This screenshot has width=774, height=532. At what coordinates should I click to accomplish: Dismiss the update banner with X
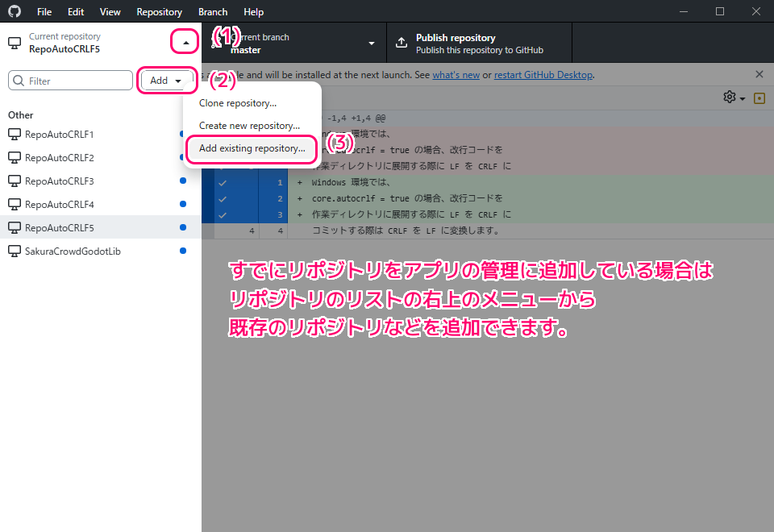tap(759, 74)
